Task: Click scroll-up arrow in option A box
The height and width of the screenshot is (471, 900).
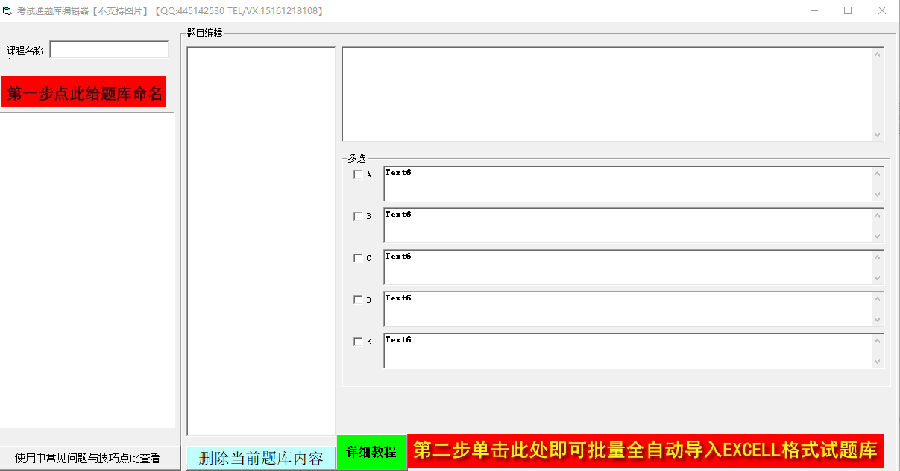Action: pos(878,173)
